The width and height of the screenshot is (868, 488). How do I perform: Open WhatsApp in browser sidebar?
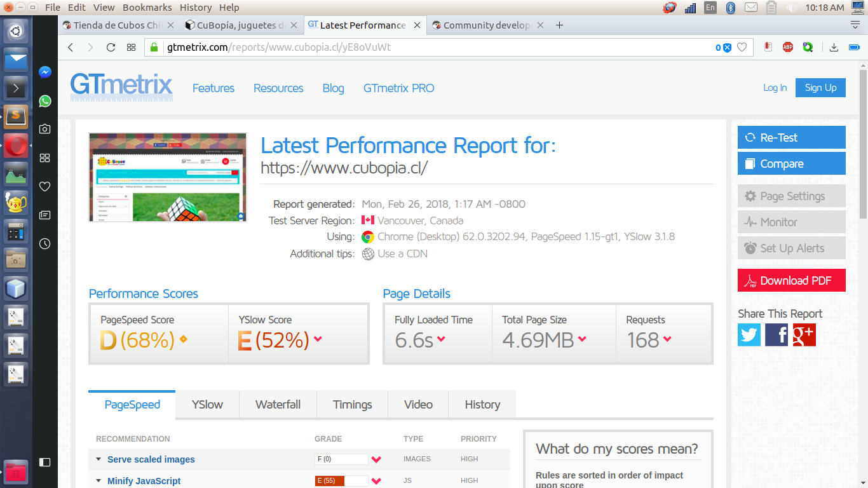pos(45,101)
